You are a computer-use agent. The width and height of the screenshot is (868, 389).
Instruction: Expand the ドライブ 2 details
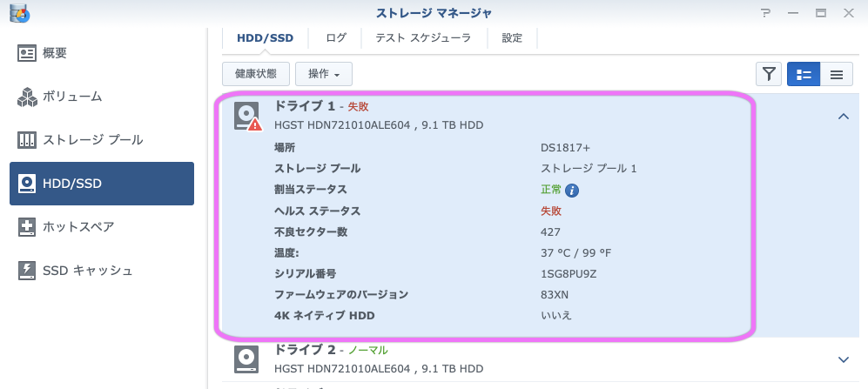coord(843,359)
